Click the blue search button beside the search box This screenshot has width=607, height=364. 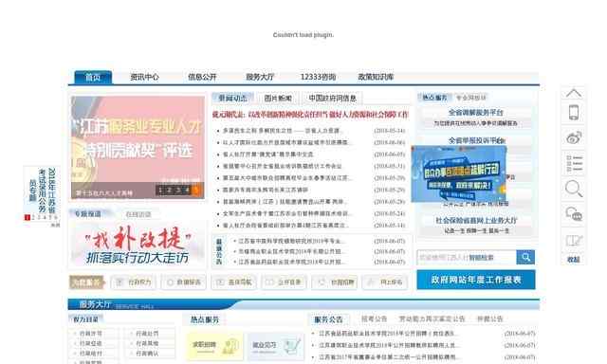(525, 257)
